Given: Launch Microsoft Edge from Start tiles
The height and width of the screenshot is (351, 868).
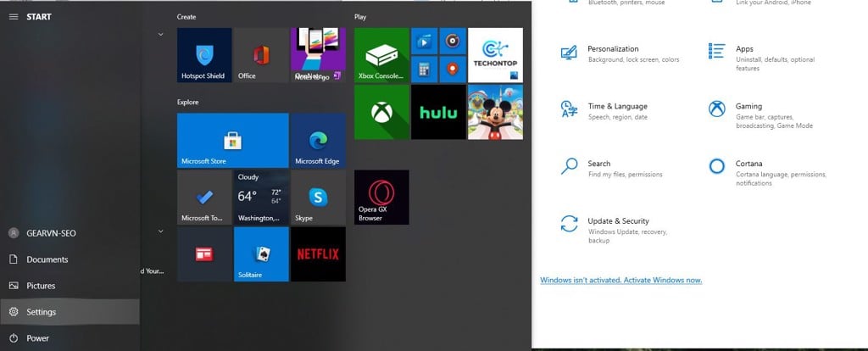Looking at the screenshot, I should (x=318, y=141).
